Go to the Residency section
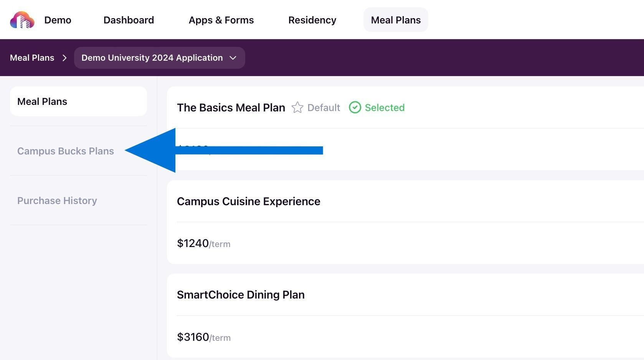644x360 pixels. (312, 20)
